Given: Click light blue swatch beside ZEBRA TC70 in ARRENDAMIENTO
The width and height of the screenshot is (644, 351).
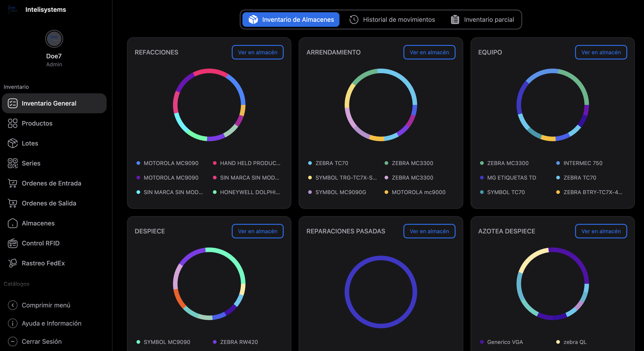Looking at the screenshot, I should pos(310,163).
